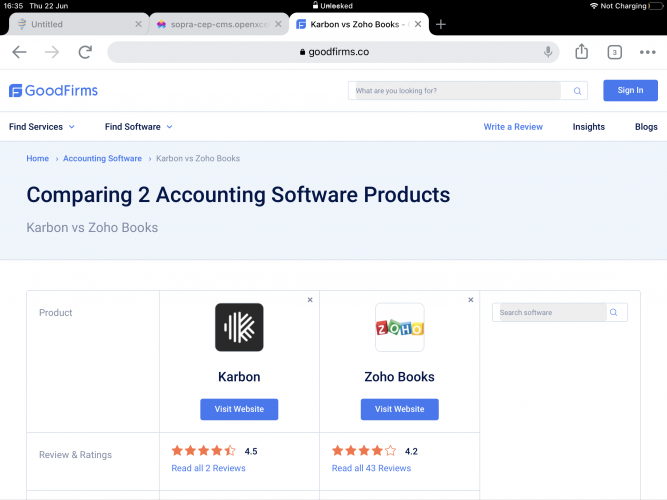
Task: Click the goodfirms.co address bar
Action: (x=333, y=52)
